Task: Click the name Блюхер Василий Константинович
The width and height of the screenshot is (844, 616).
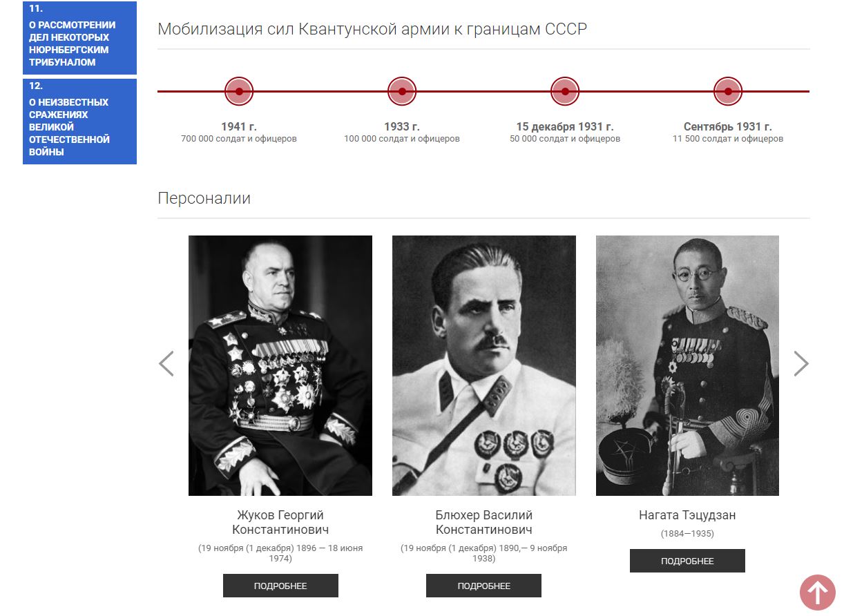Action: (484, 523)
